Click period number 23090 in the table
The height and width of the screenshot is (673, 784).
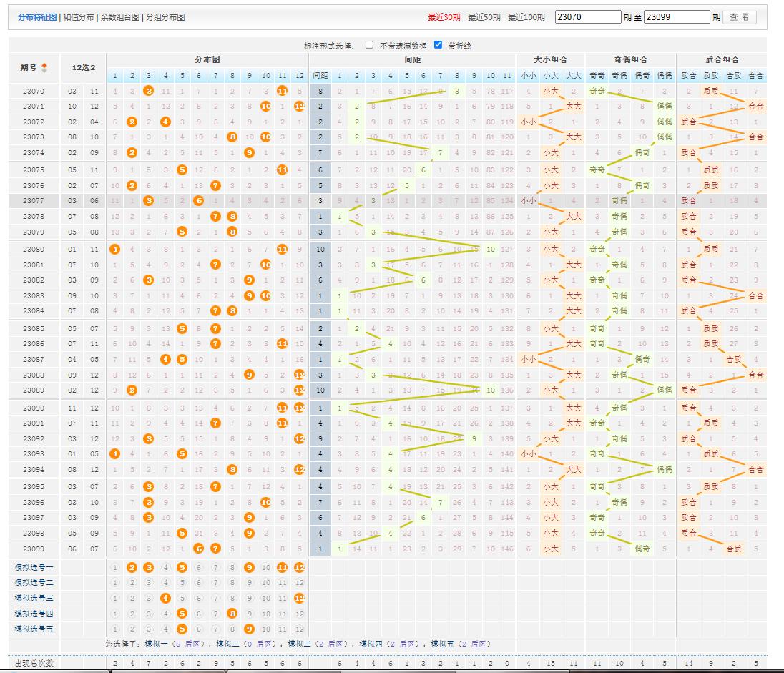coord(34,408)
